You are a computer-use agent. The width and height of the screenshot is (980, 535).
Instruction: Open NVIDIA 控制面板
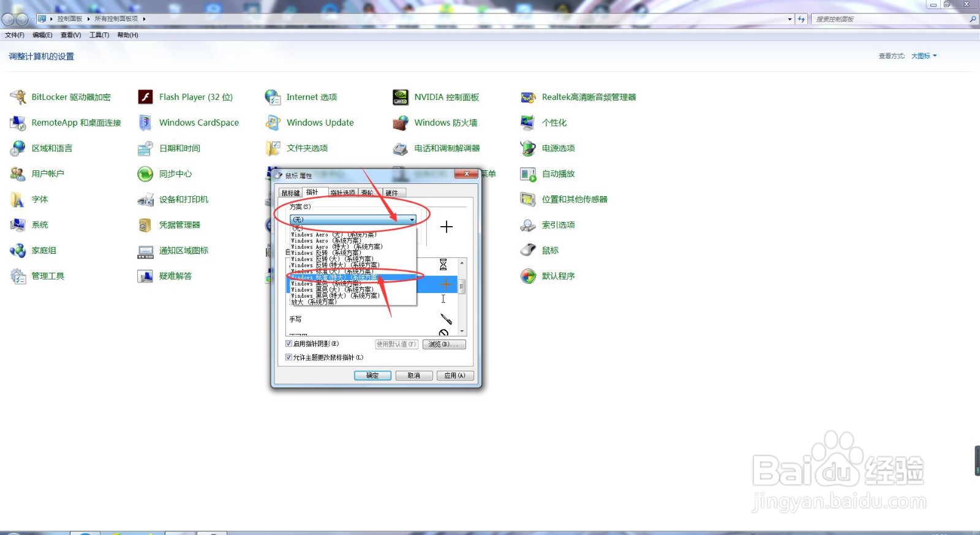point(435,97)
